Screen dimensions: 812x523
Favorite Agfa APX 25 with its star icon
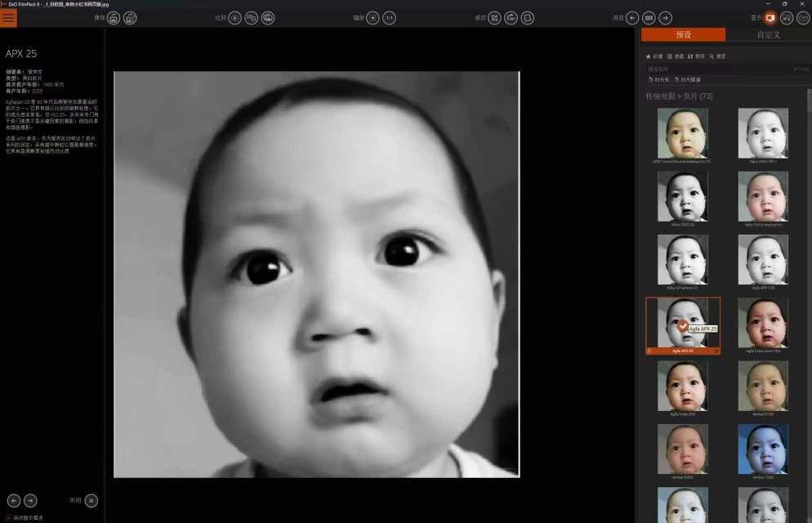pyautogui.click(x=716, y=351)
